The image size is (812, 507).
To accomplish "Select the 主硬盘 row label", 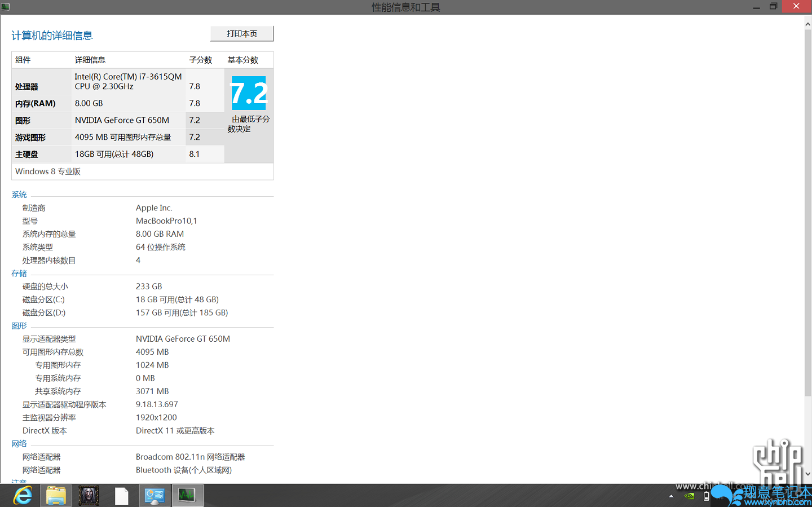I will click(27, 155).
